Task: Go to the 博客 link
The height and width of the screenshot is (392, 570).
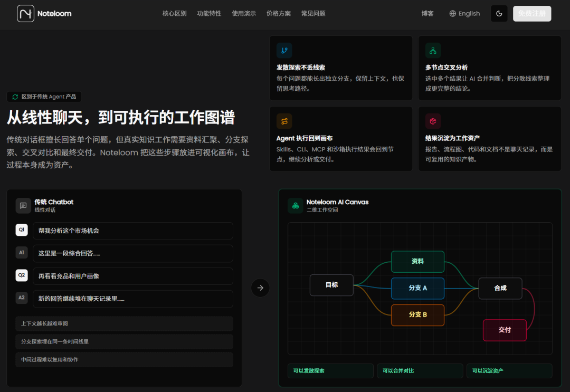Action: [x=427, y=13]
